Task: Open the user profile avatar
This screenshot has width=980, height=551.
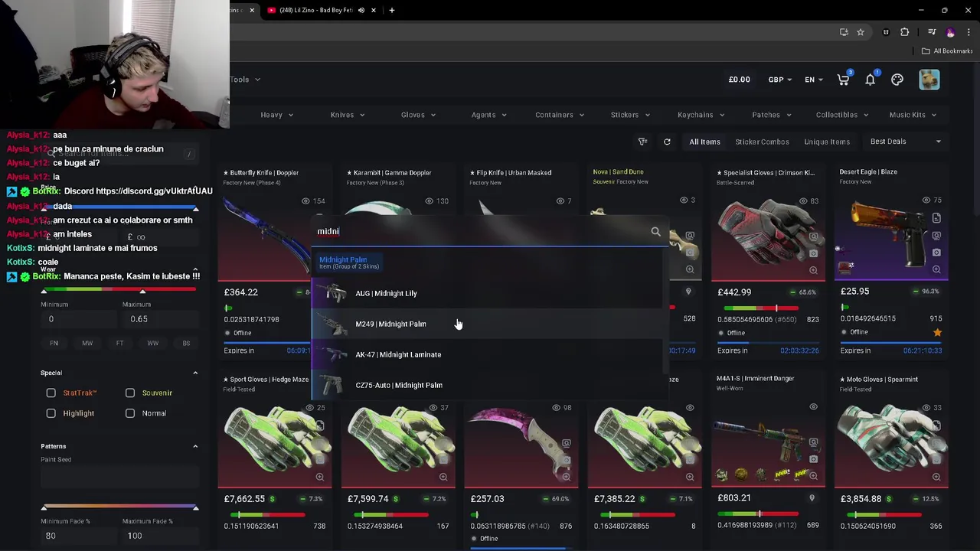Action: tap(929, 80)
